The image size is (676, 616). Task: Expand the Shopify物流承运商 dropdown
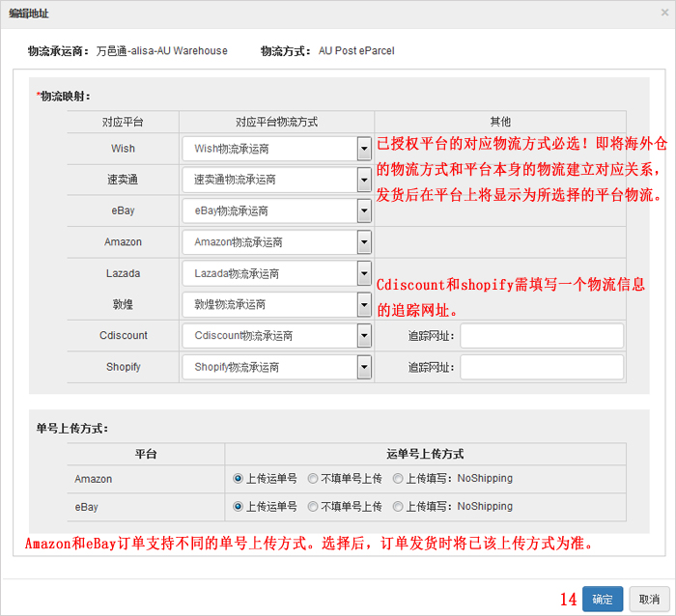click(276, 367)
